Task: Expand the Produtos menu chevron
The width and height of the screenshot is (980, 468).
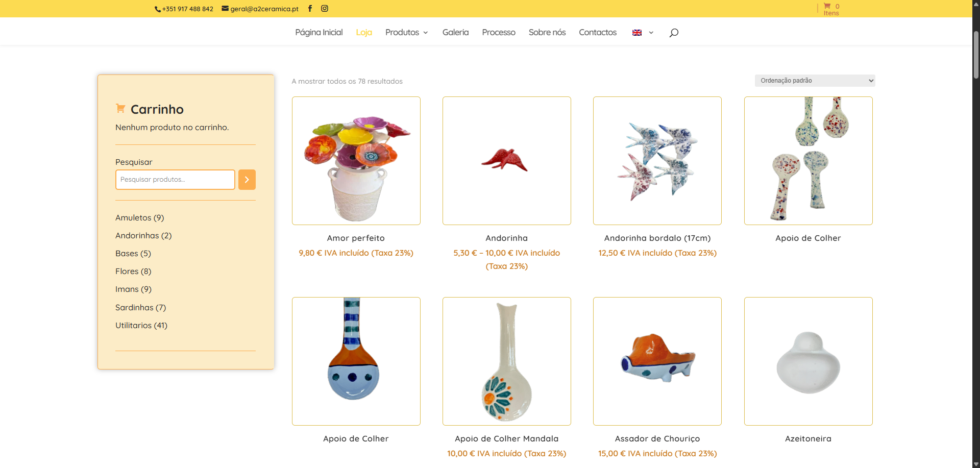Action: point(425,33)
